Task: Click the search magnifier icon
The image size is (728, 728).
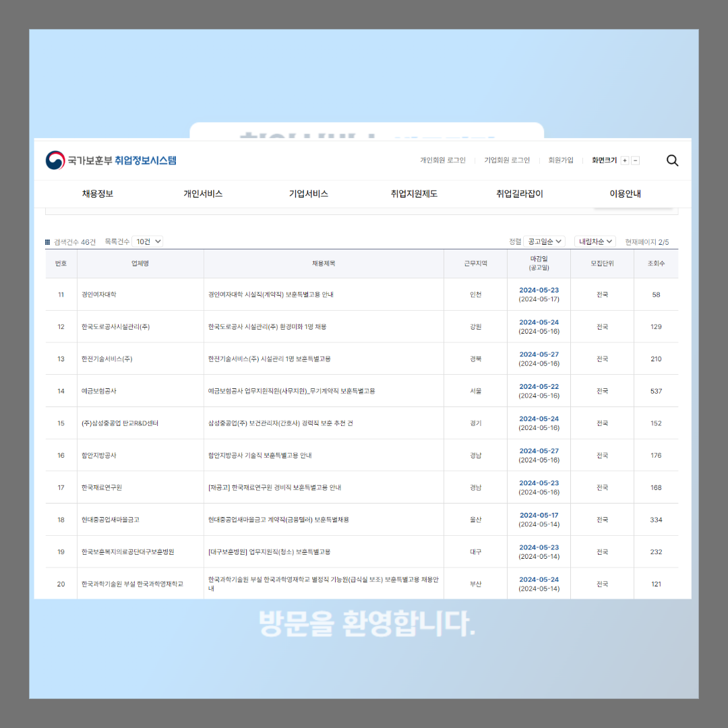Action: 672,160
